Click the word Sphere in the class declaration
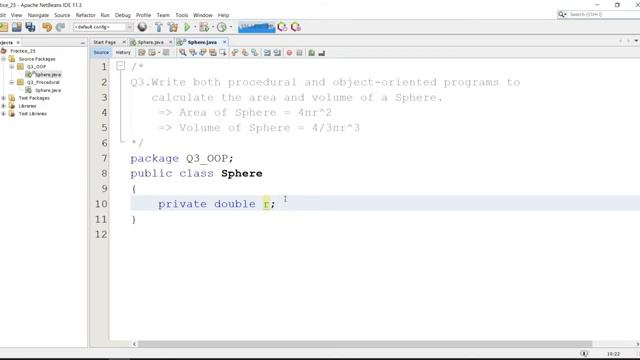The width and height of the screenshot is (640, 360). 242,173
